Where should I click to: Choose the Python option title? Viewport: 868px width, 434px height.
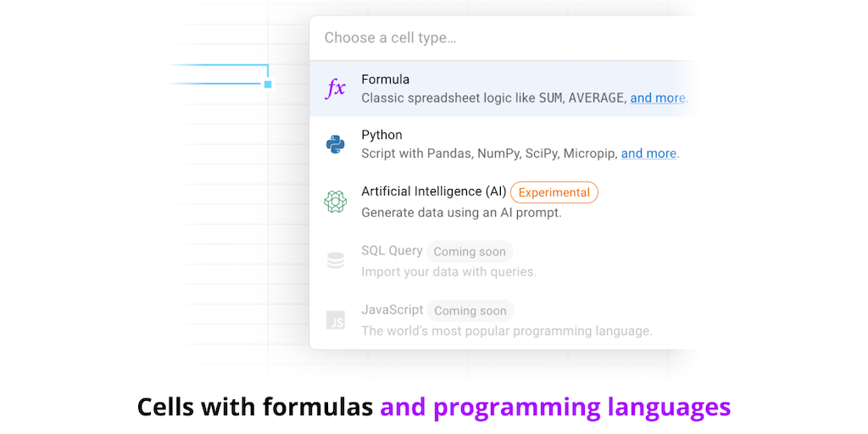point(381,135)
